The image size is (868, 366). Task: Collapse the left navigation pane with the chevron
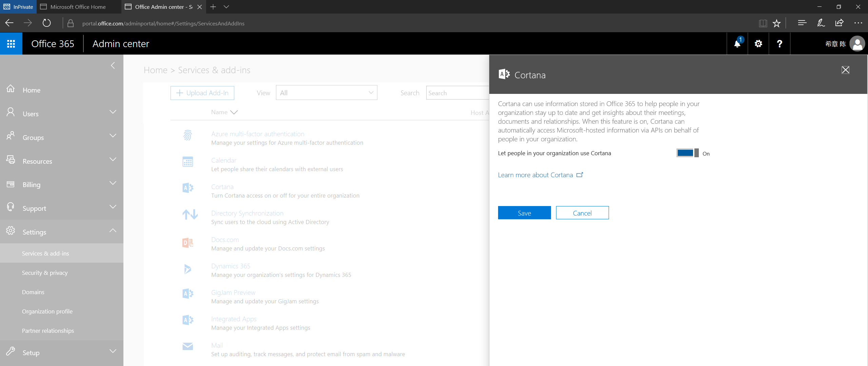pyautogui.click(x=113, y=65)
